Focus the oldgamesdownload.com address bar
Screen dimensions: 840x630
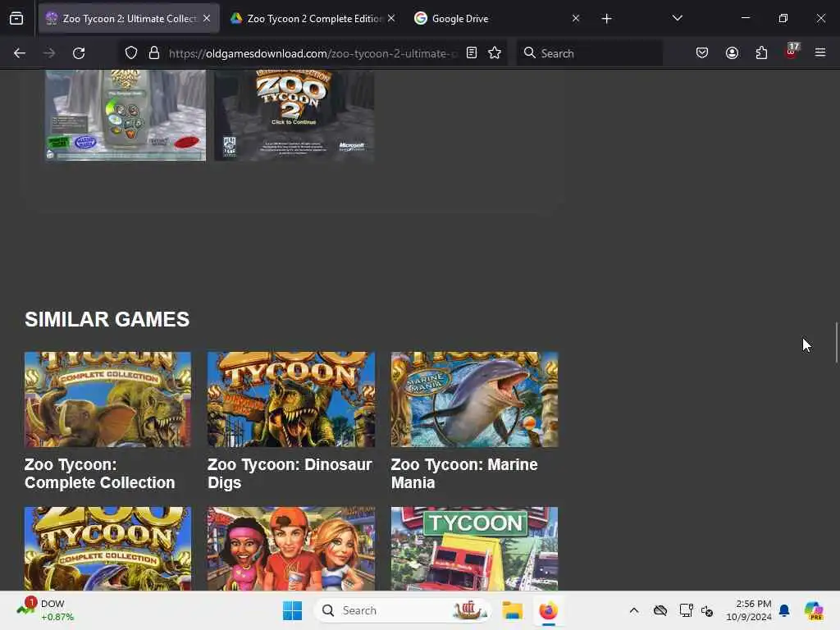tap(313, 53)
